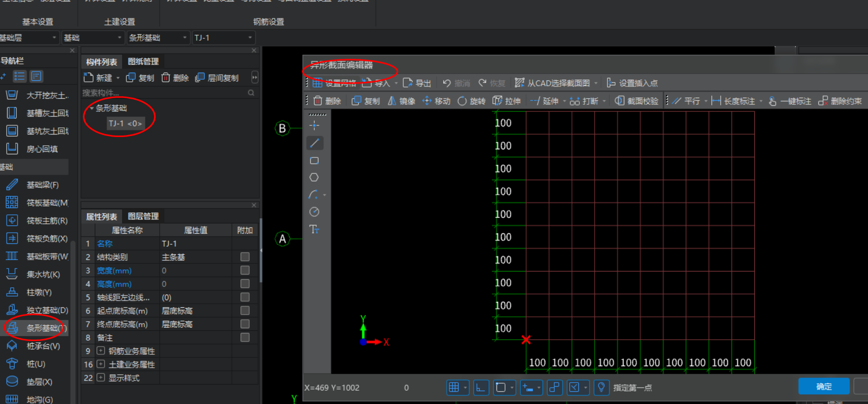Switch to 构件列表 tab
This screenshot has height=404, width=868.
[101, 62]
